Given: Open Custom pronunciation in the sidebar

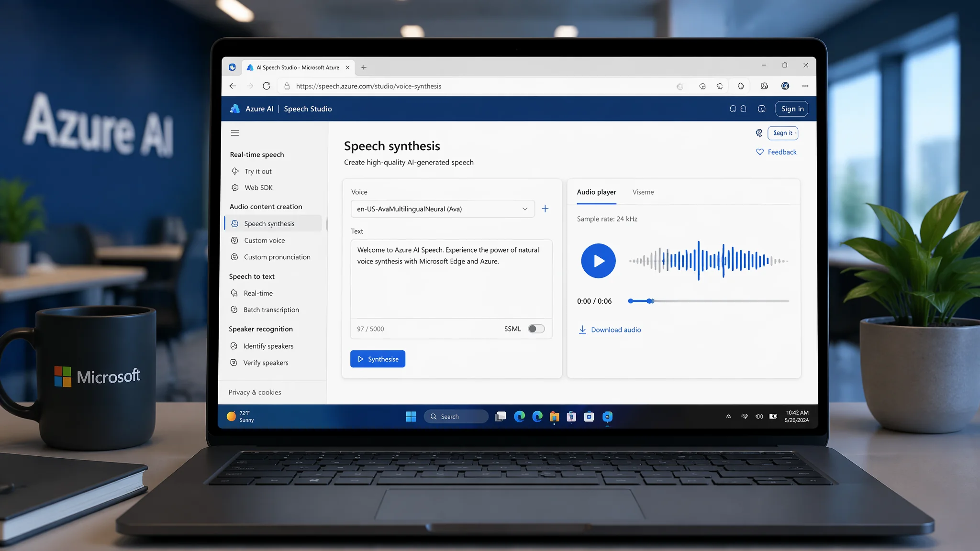Looking at the screenshot, I should (x=277, y=257).
